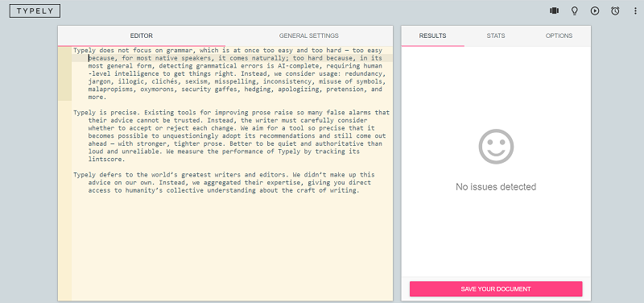Click the line 'access to humanity's collective understanding'

pos(224,190)
